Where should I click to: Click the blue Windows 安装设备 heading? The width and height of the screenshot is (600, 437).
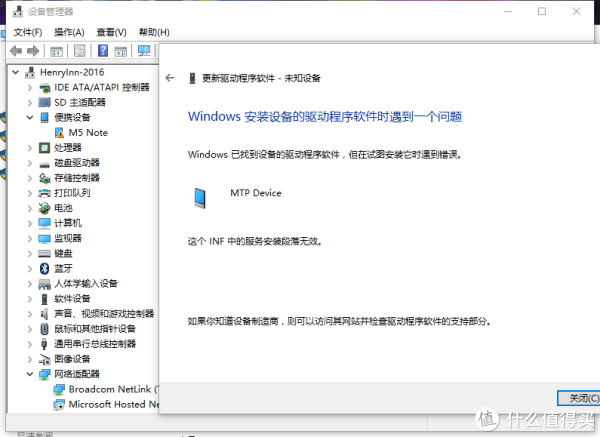click(325, 116)
